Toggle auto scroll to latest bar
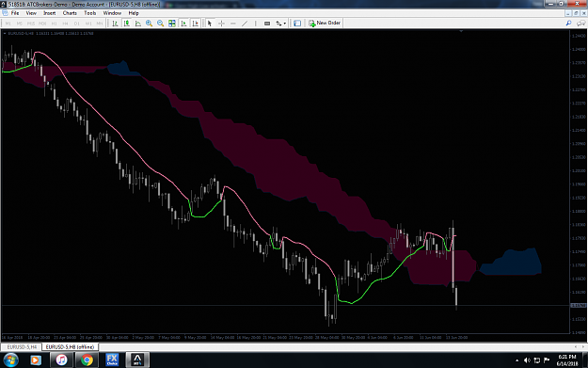Screen dimensions: 588x368 click(x=183, y=24)
